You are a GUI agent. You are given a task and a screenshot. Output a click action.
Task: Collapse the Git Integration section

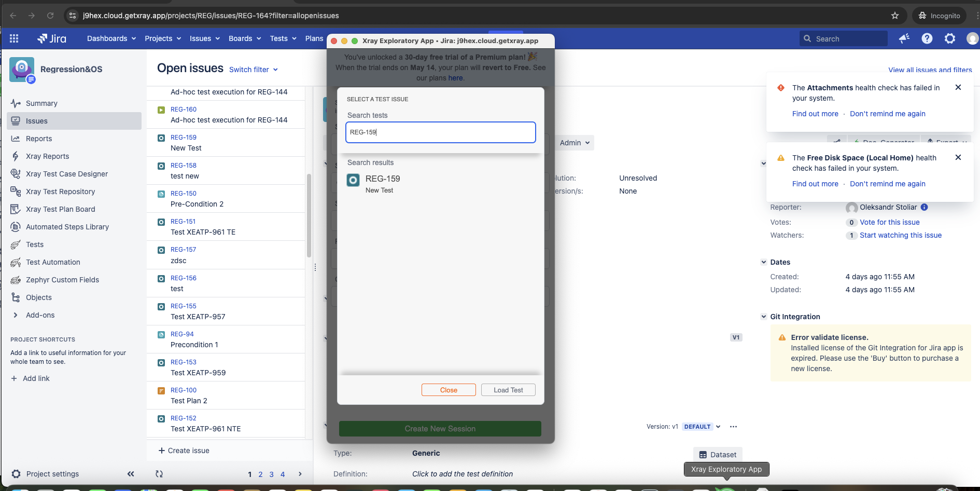click(764, 317)
